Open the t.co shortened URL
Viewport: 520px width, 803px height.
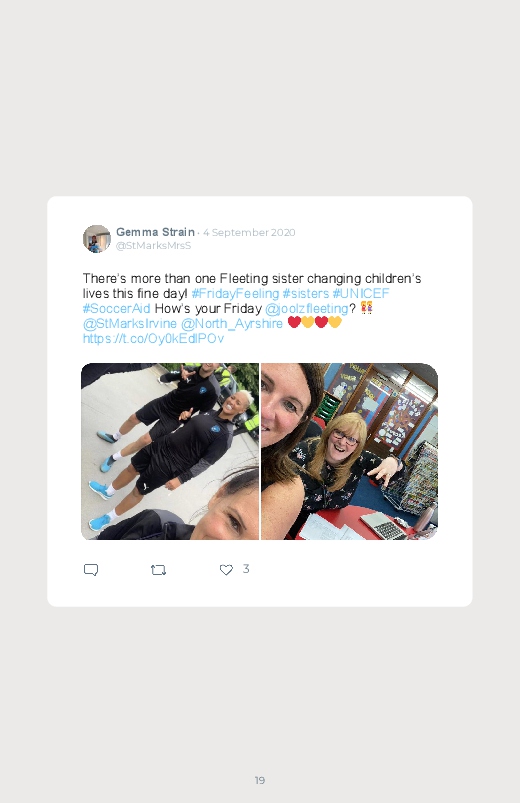pos(153,339)
